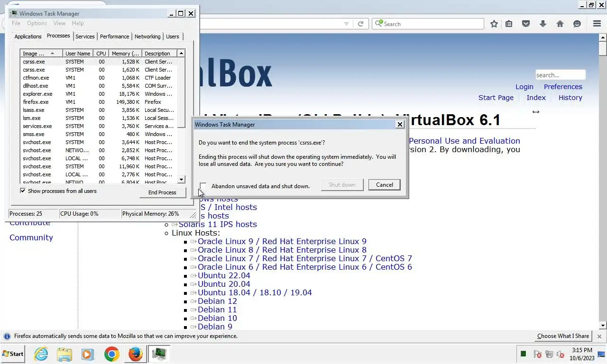Dismiss the Firefox data notification bar
The image size is (607, 364).
click(599, 336)
